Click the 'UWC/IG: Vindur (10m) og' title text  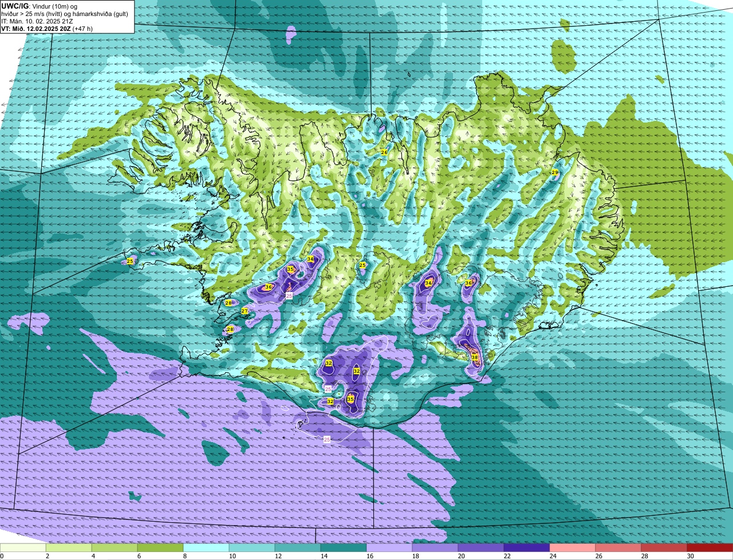pos(39,6)
